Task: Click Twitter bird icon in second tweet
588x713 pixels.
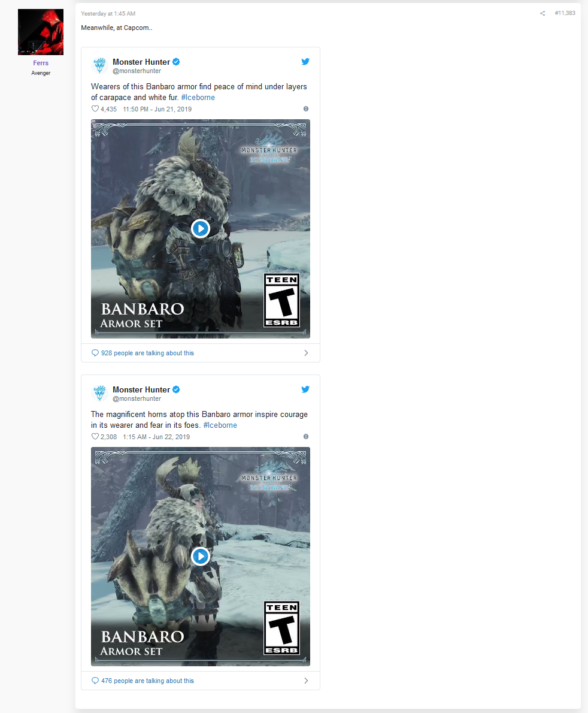Action: [305, 389]
